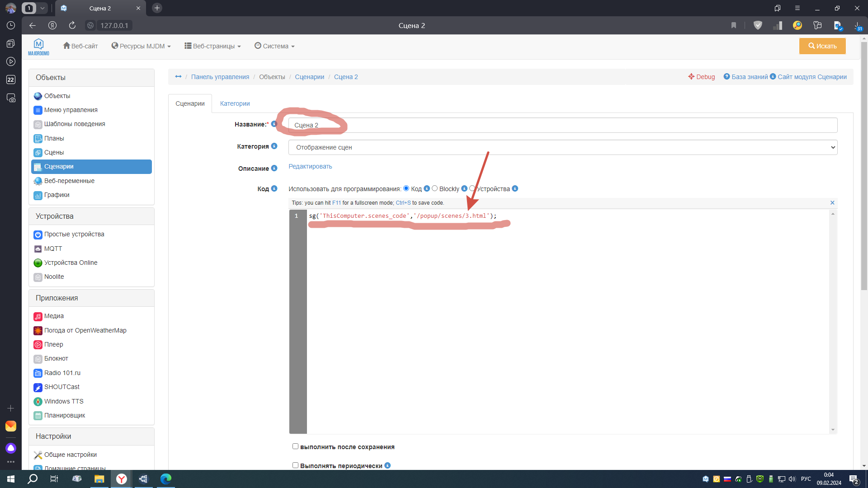Click the orange Искать button
The image size is (868, 488).
click(x=822, y=46)
